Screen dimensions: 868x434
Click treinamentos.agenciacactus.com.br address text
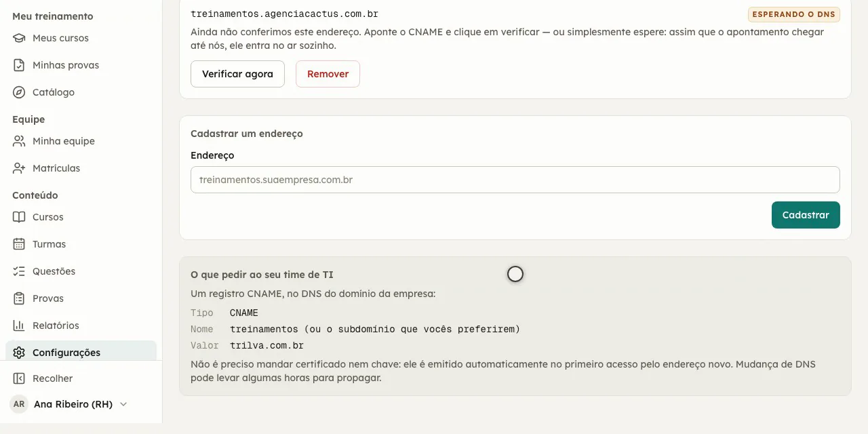coord(285,14)
